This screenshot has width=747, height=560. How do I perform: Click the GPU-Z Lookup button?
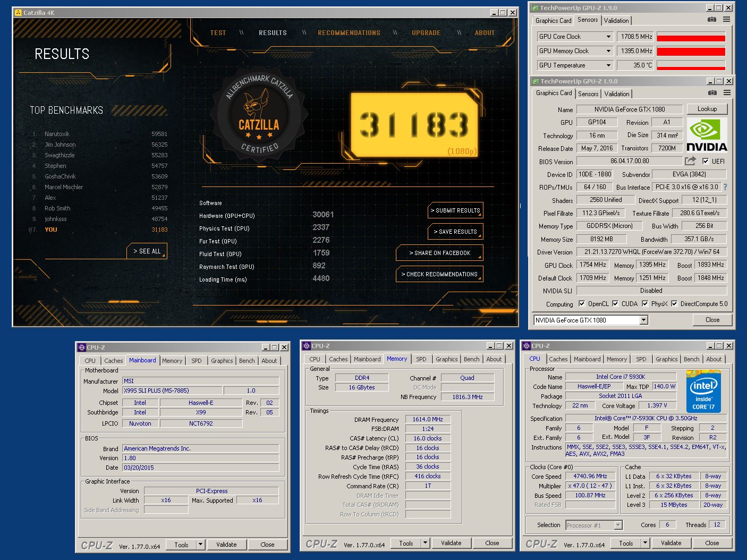(x=707, y=109)
